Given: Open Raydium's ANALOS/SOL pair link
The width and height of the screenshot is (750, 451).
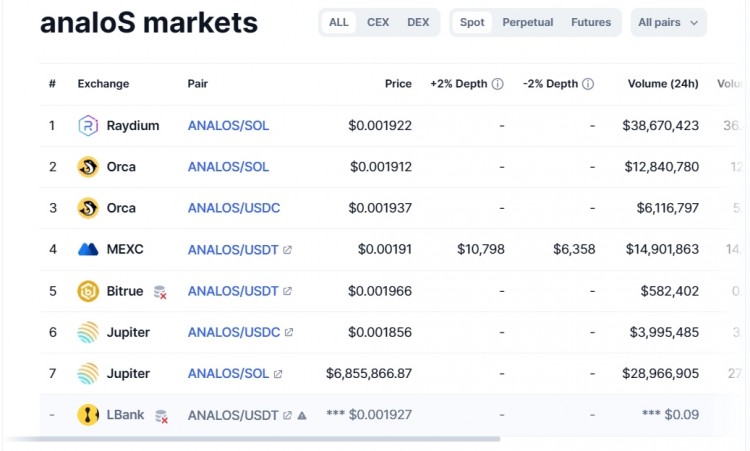Looking at the screenshot, I should pos(228,126).
